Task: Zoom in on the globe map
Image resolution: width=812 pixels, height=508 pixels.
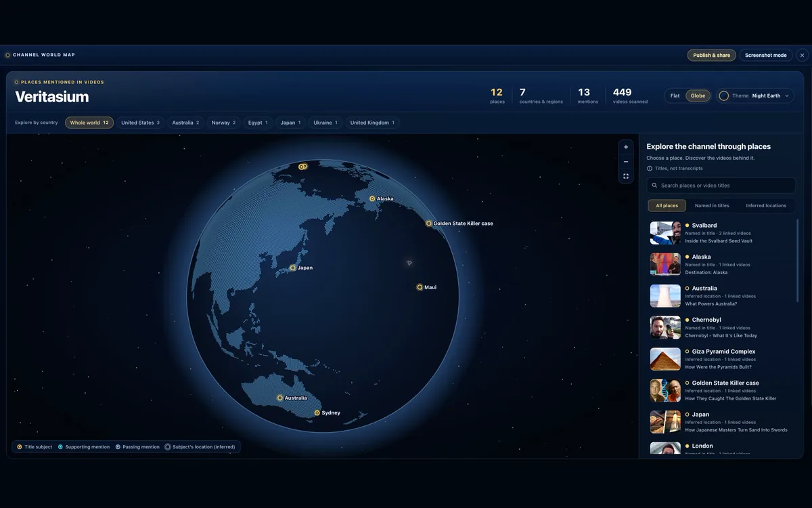Action: click(626, 147)
